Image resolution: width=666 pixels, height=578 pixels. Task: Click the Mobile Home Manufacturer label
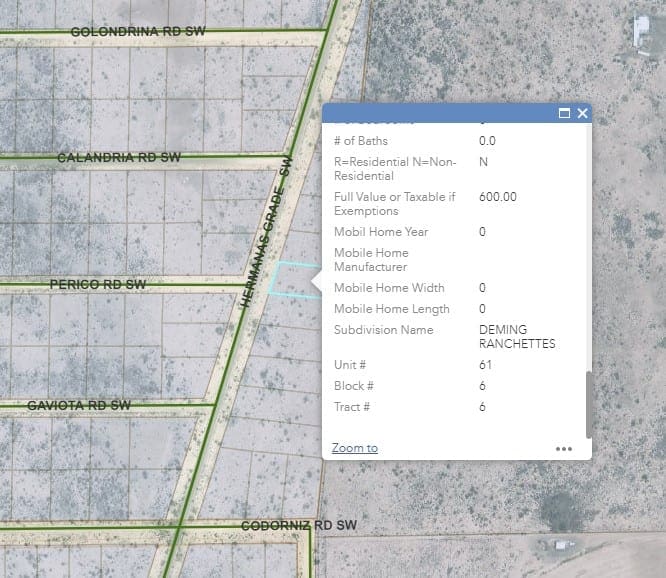coord(371,259)
